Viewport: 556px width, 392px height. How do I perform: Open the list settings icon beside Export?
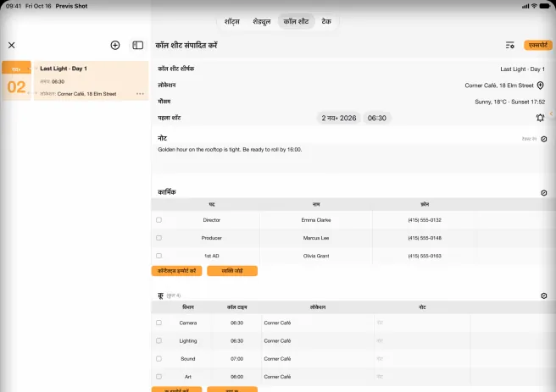click(x=510, y=46)
